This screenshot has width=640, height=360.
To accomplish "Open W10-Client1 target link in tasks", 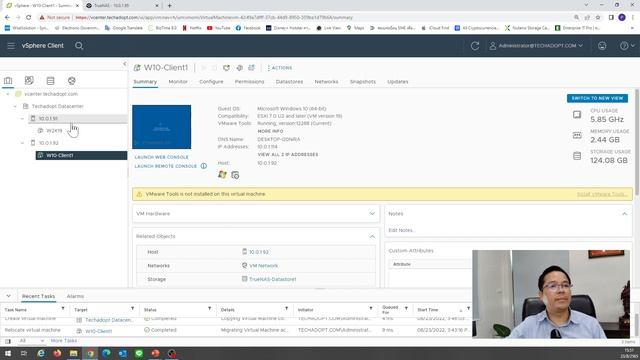I will 98,331.
